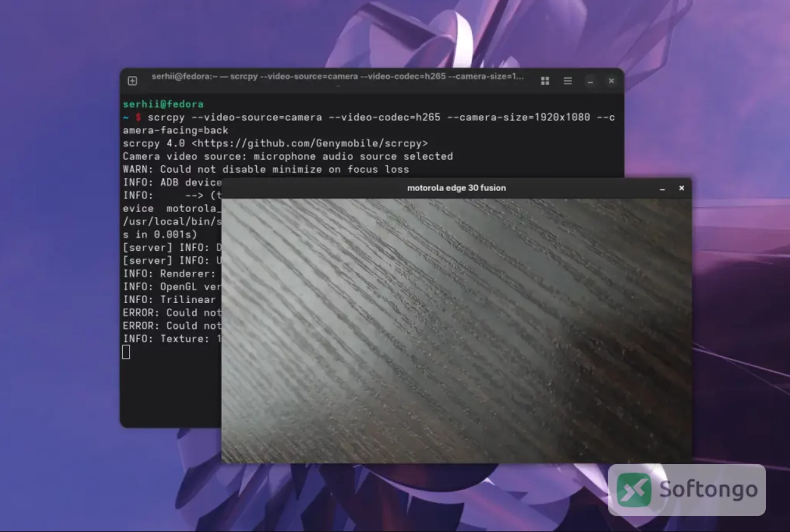Click the INFO: Texture: terminal line
Image resolution: width=790 pixels, height=532 pixels.
(172, 339)
